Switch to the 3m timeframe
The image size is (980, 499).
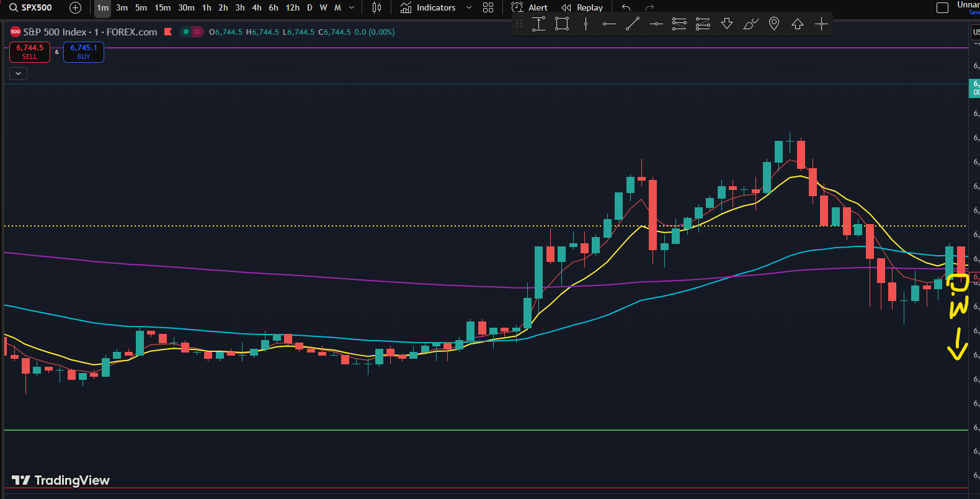[122, 7]
